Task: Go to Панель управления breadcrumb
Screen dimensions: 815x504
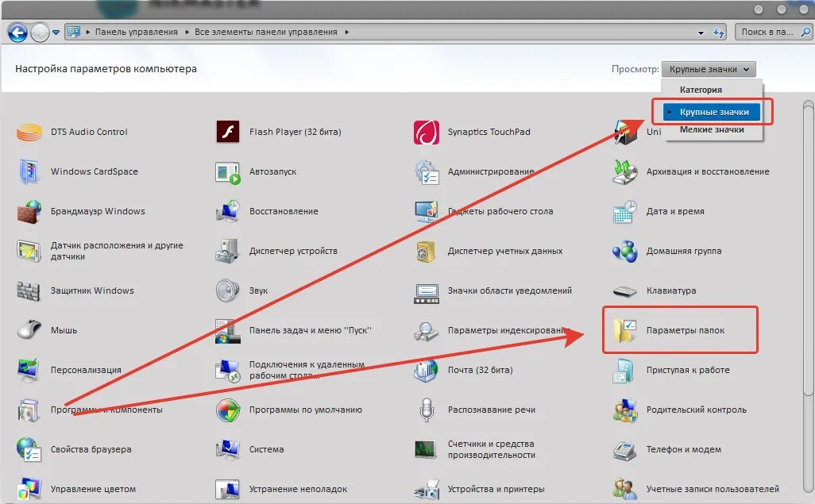Action: 136,33
